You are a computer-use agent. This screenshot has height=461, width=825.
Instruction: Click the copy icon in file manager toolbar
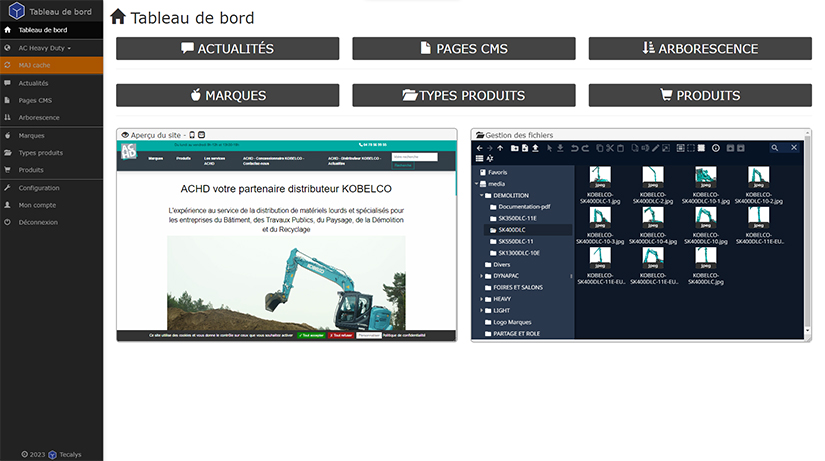pos(600,148)
